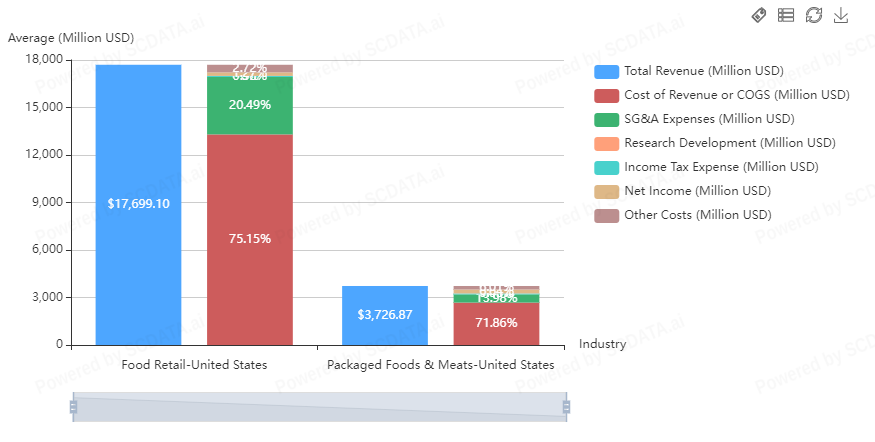
Task: Hide Other Costs series in legend
Action: (606, 215)
